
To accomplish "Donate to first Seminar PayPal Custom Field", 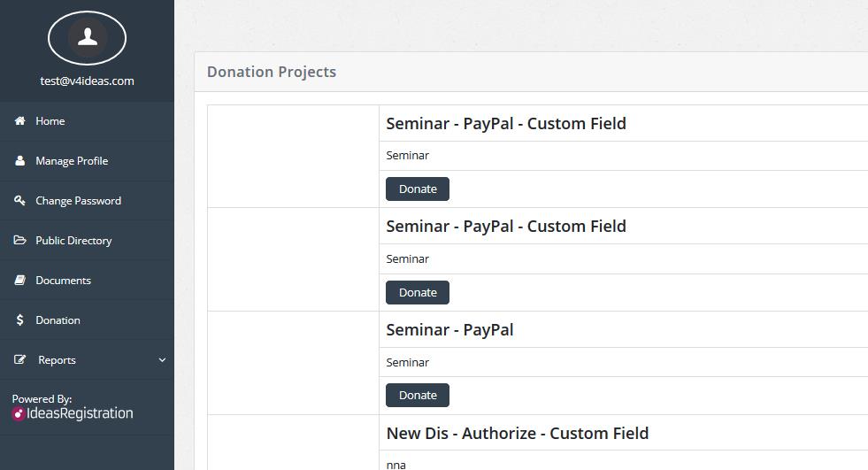I will (418, 189).
